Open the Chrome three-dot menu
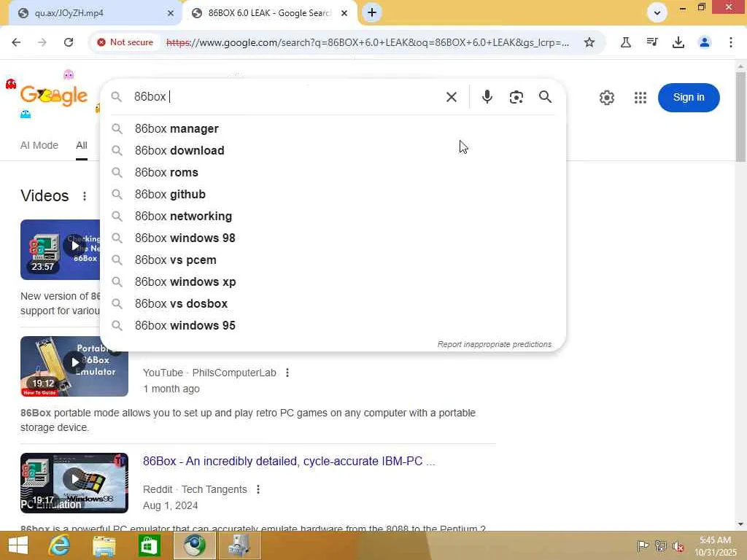Viewport: 747px width, 560px height. [730, 42]
